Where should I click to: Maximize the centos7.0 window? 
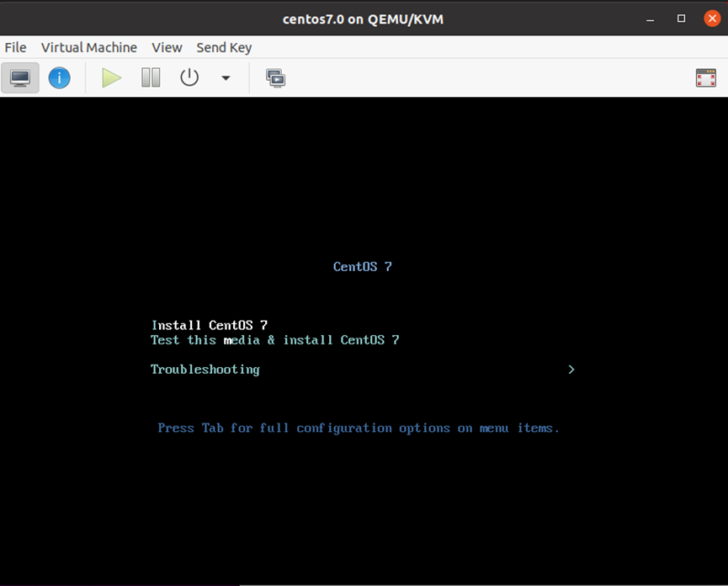[681, 19]
